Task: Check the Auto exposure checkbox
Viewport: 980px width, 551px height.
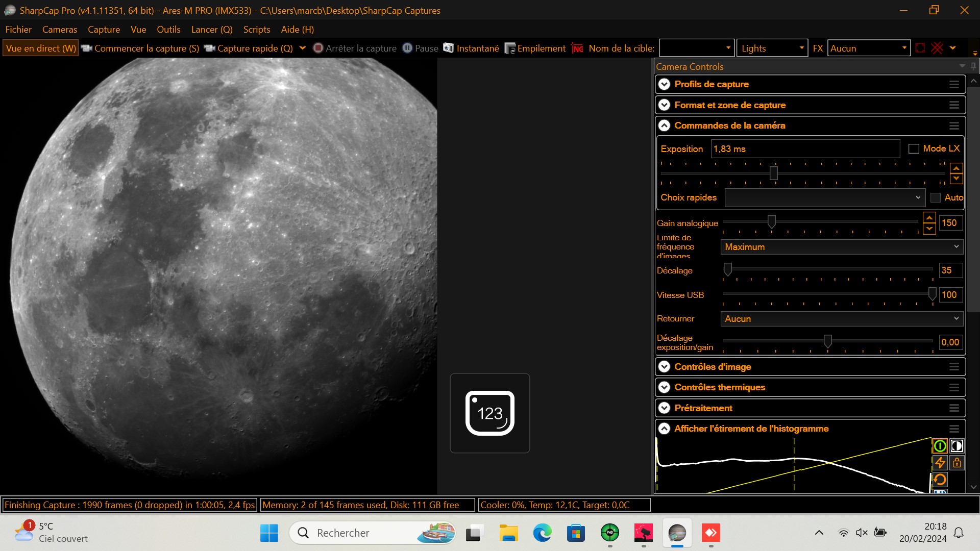Action: click(936, 197)
